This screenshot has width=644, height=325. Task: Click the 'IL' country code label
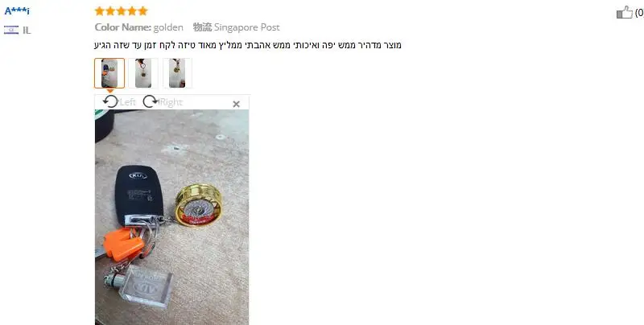click(x=27, y=30)
